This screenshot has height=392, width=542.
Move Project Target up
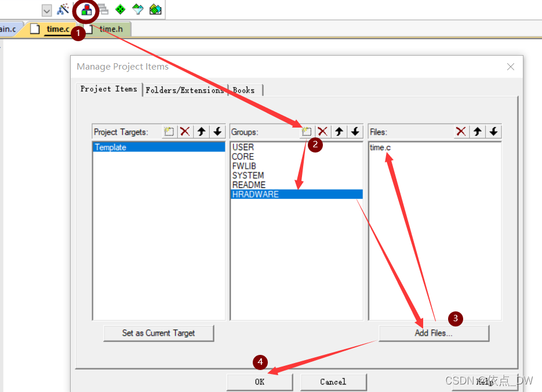(x=201, y=132)
